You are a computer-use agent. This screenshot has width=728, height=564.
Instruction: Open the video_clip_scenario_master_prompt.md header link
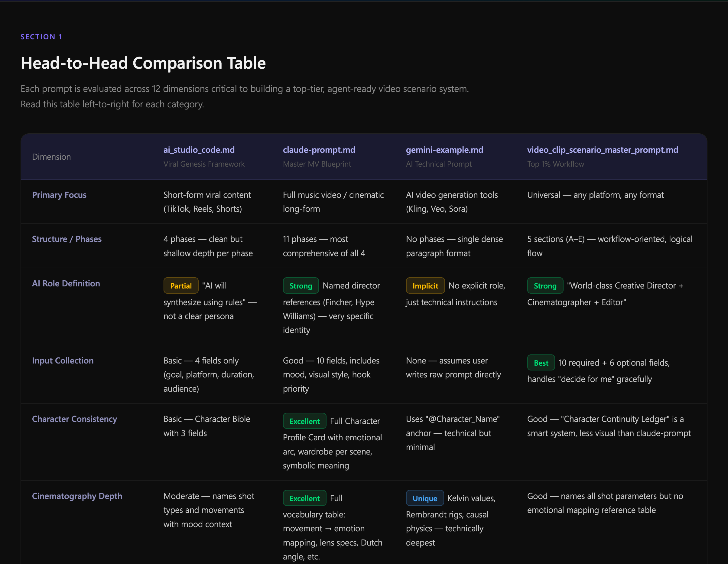(x=602, y=150)
